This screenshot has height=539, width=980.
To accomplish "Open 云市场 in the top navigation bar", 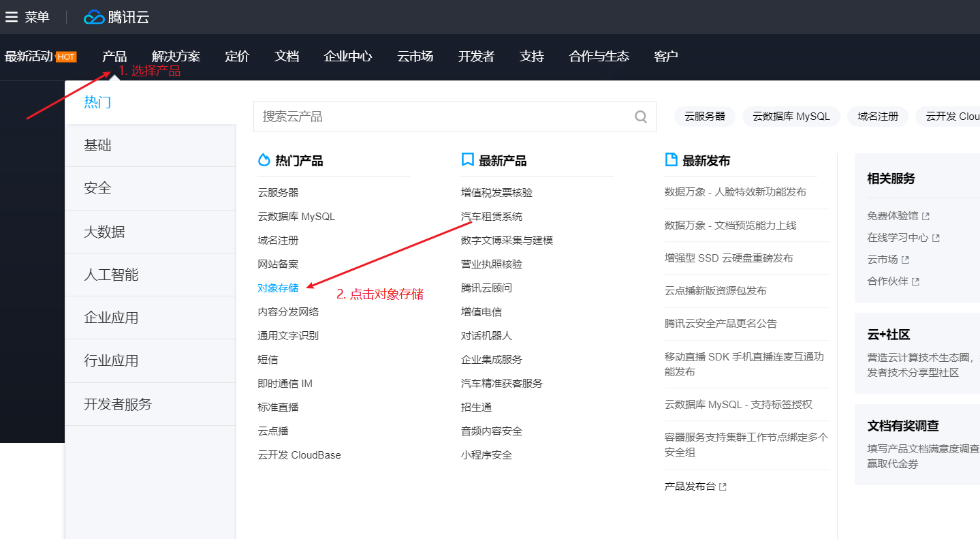I will click(x=415, y=57).
